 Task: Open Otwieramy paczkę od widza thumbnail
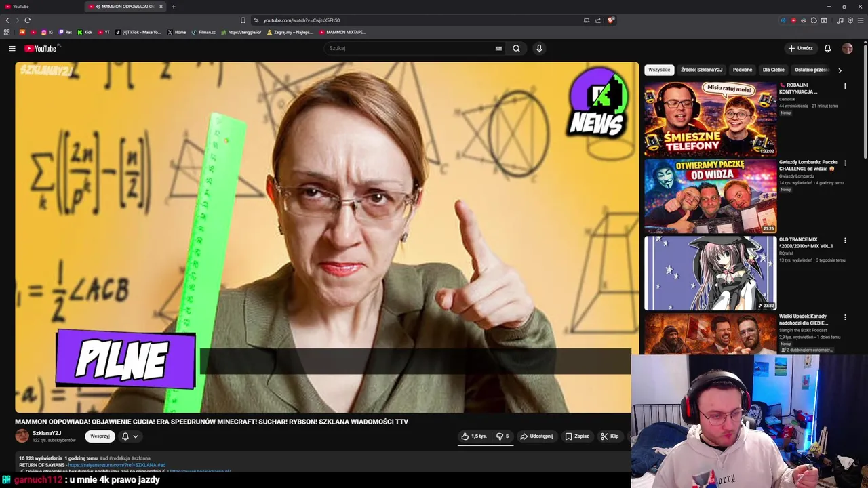[711, 196]
